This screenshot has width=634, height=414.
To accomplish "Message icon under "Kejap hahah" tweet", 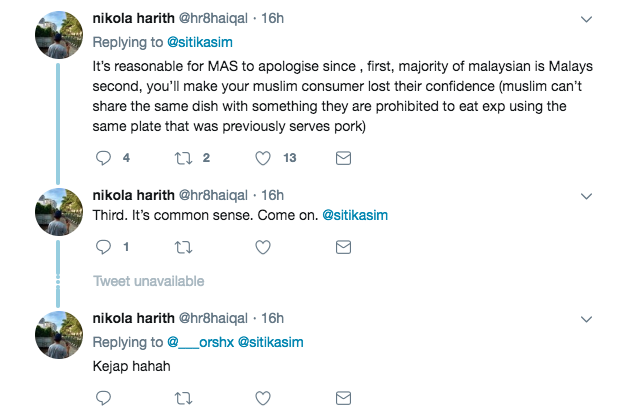I will [x=342, y=398].
